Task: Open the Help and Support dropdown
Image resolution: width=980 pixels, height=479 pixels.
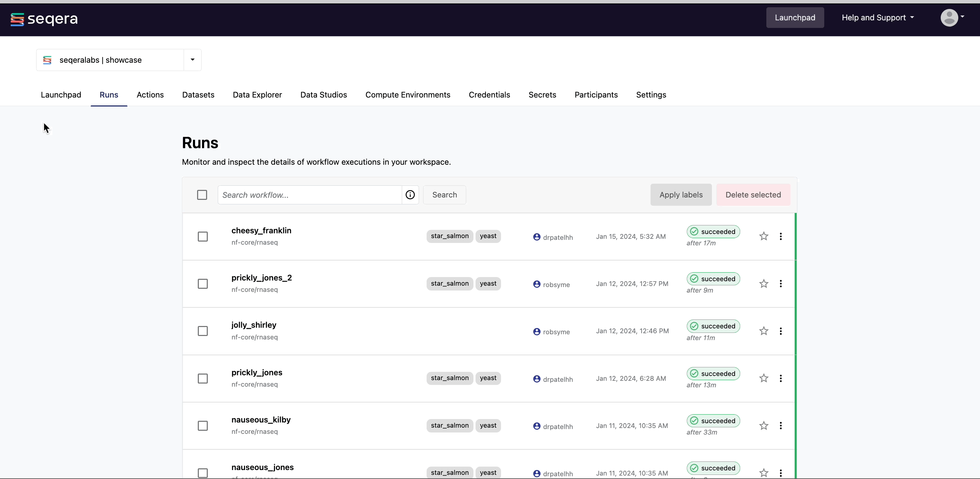Action: [x=877, y=18]
